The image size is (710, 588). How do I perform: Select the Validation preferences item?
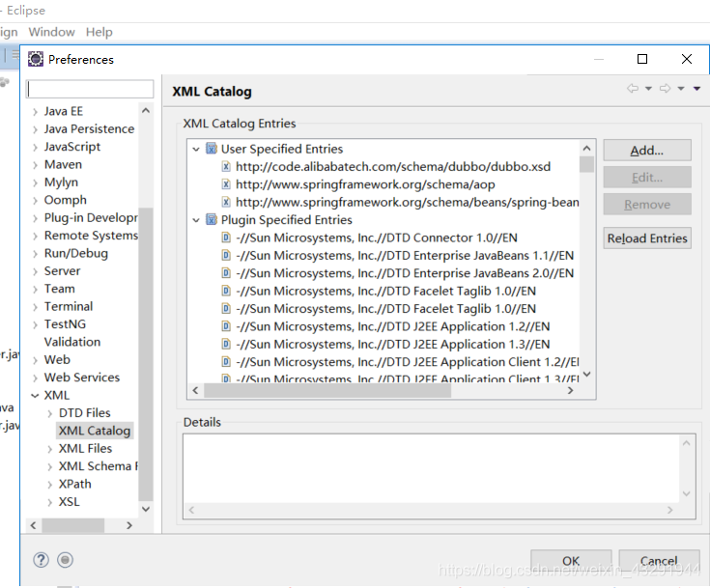tap(72, 342)
